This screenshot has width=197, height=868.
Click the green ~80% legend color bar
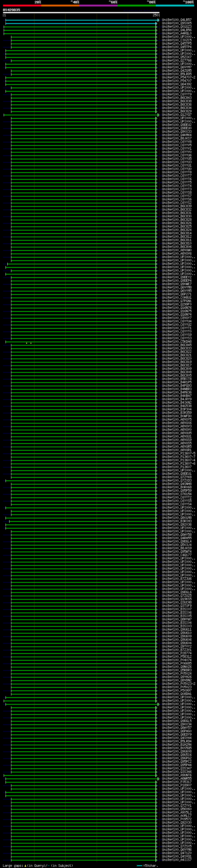[137, 6]
